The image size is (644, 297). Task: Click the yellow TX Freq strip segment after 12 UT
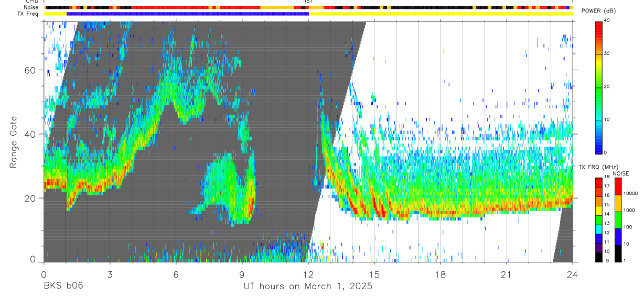click(x=441, y=14)
